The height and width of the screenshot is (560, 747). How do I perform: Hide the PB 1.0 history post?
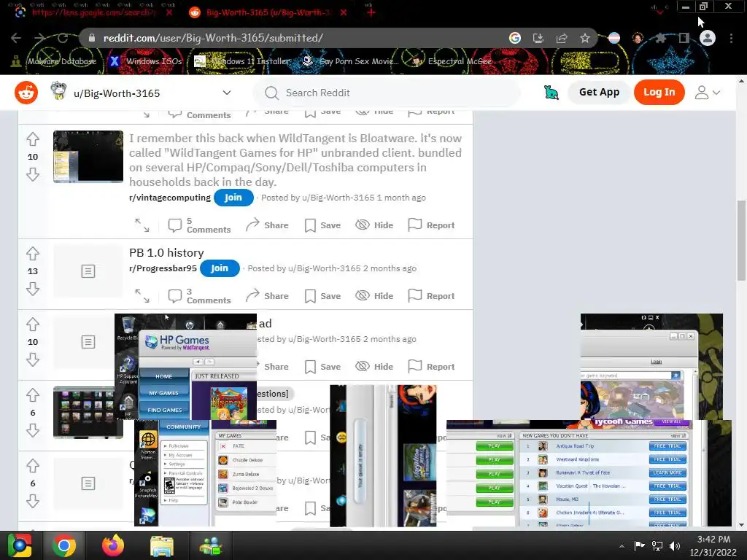374,296
